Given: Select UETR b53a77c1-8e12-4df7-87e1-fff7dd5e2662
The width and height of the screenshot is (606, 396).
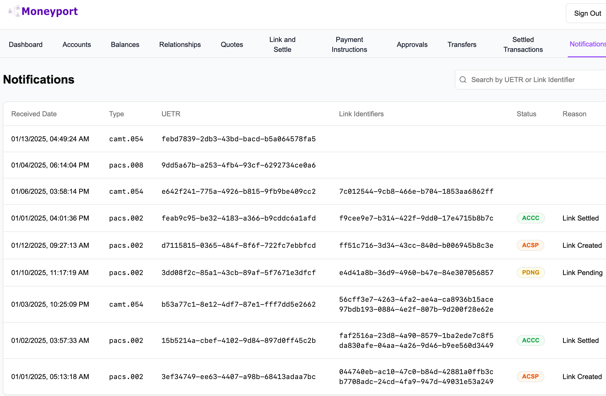Looking at the screenshot, I should (x=238, y=304).
